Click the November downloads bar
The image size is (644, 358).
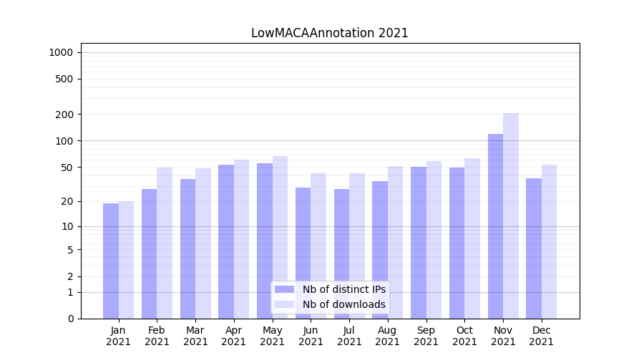(511, 215)
